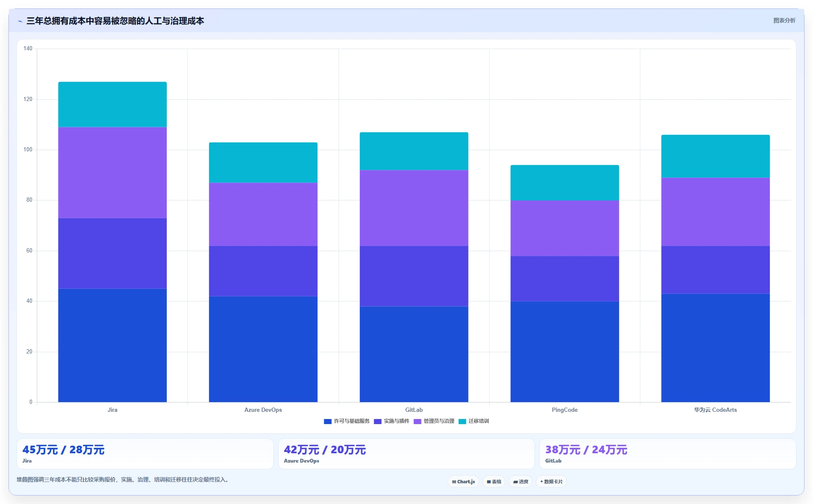Click the footer note starting 堆叠图强调三年成本
Screen dimensions: 813x504
click(124, 479)
